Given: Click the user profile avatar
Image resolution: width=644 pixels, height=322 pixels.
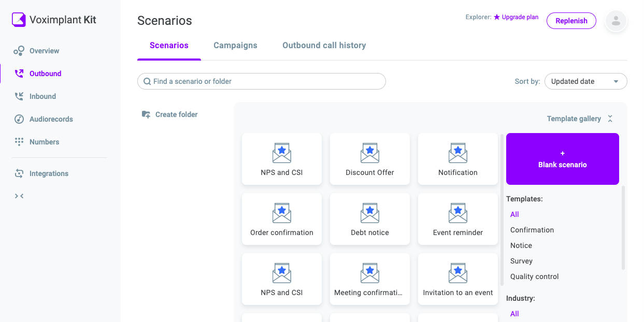Looking at the screenshot, I should pyautogui.click(x=616, y=21).
